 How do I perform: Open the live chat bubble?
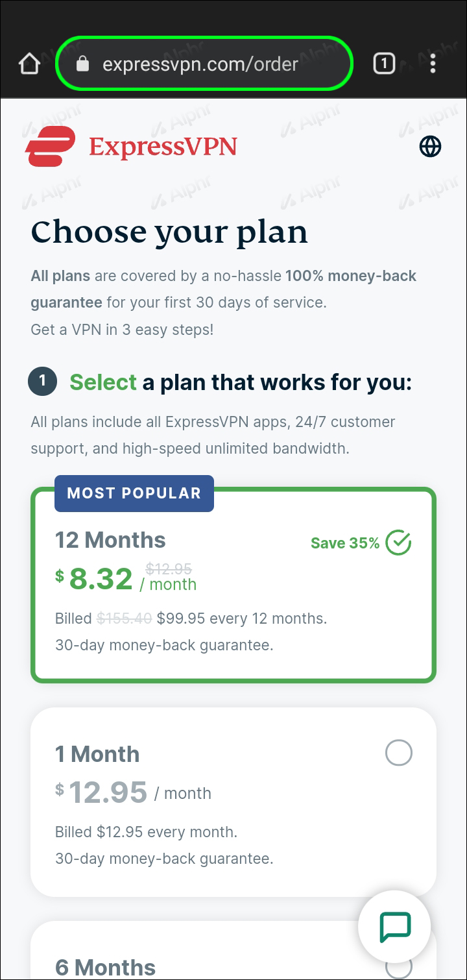[395, 925]
